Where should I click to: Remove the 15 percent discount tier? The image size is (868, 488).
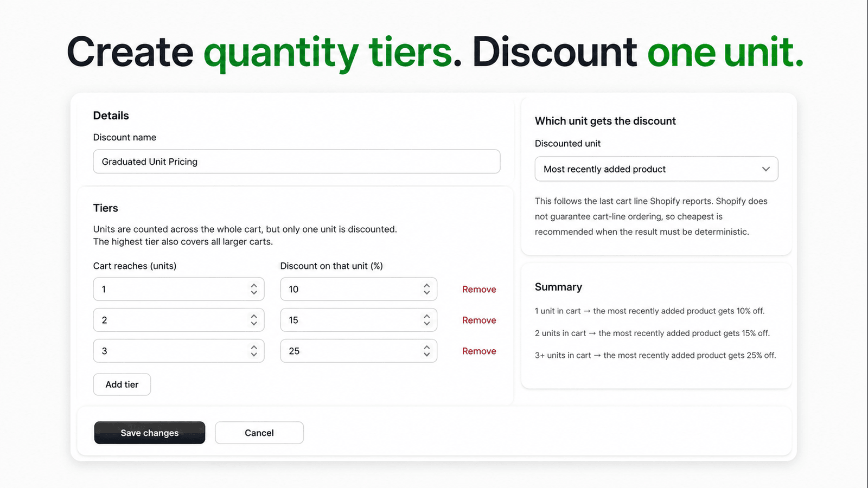[479, 320]
